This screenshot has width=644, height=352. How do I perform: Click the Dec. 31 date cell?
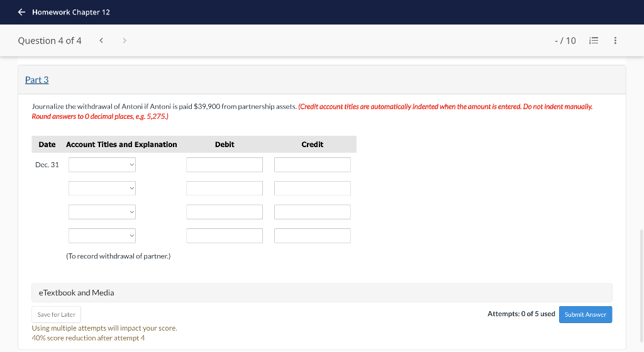[x=47, y=165]
